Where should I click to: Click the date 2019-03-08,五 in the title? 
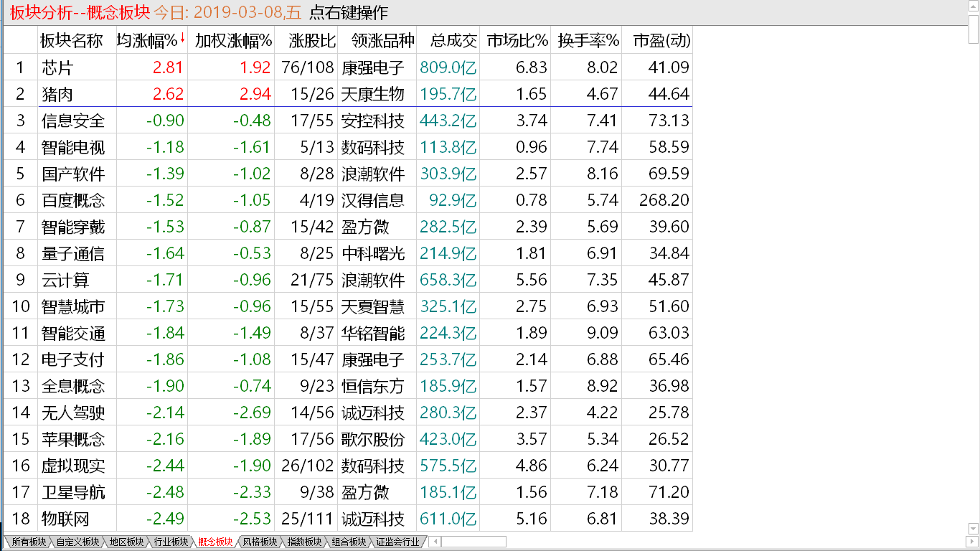coord(248,12)
